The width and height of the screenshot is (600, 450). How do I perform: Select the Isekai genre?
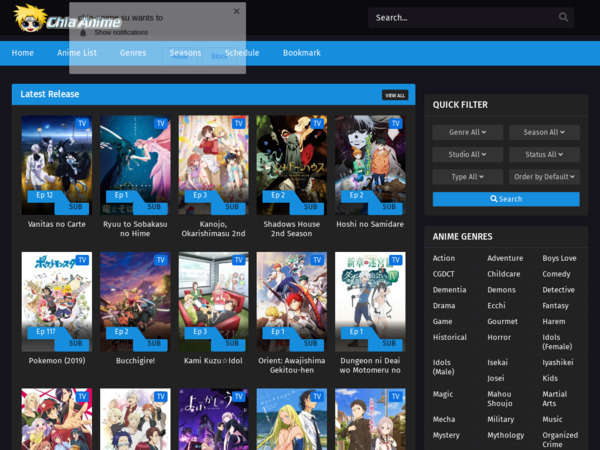[x=497, y=362]
